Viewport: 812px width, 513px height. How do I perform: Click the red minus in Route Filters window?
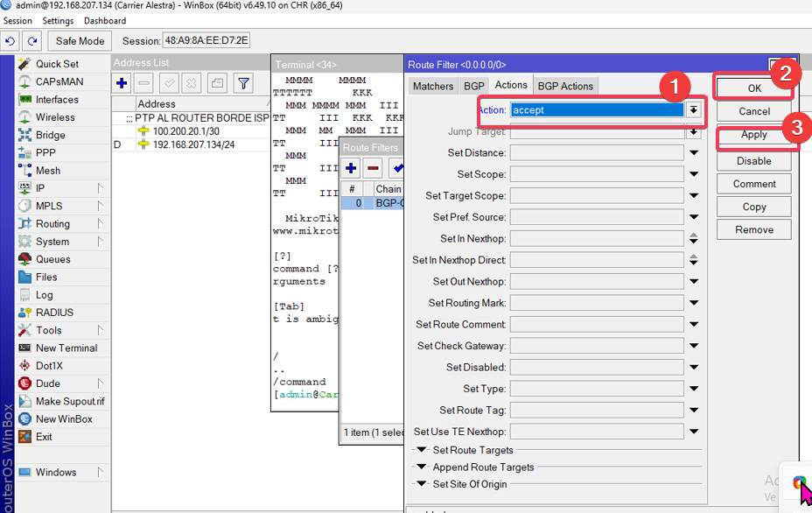tap(373, 168)
